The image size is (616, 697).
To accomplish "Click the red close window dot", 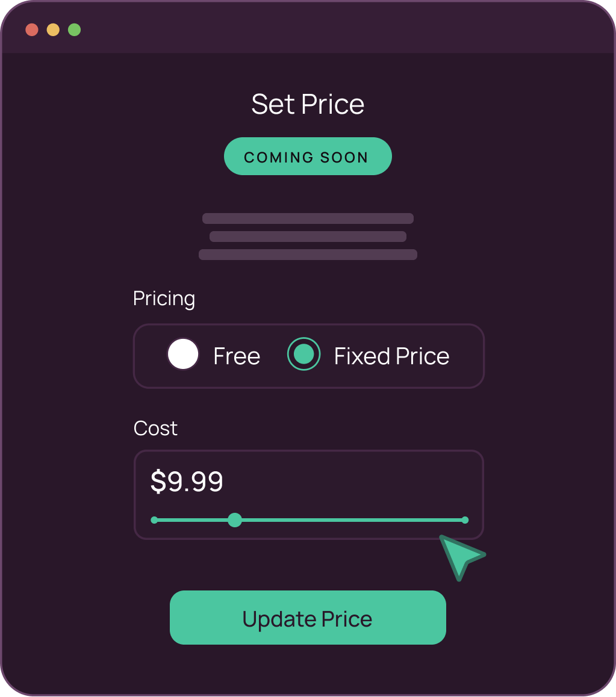I will pos(32,29).
